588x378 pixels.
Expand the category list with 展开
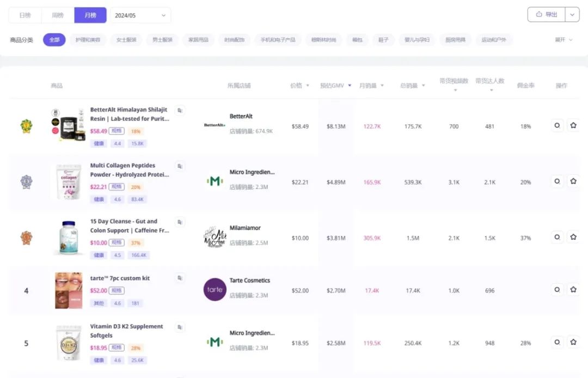(x=563, y=40)
